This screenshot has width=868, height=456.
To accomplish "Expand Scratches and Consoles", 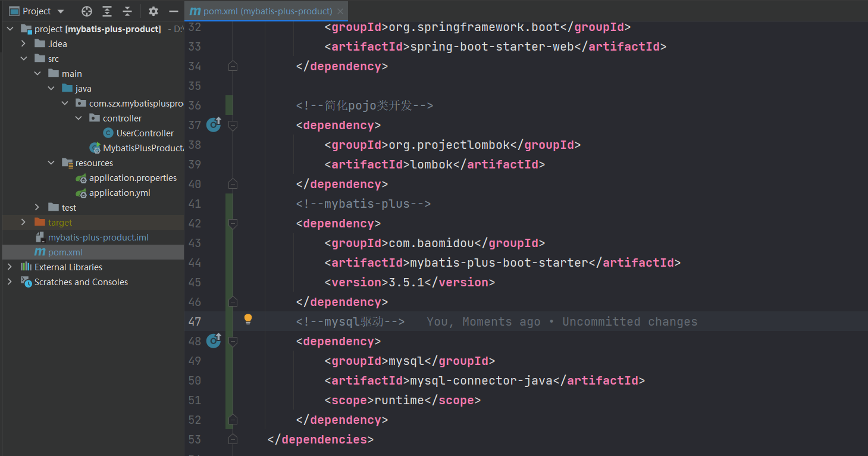I will (10, 282).
